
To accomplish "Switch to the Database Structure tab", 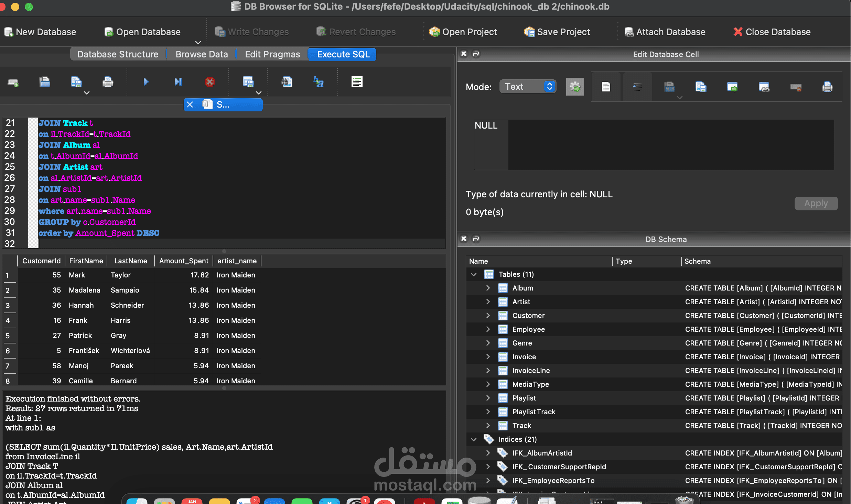I will pyautogui.click(x=118, y=54).
